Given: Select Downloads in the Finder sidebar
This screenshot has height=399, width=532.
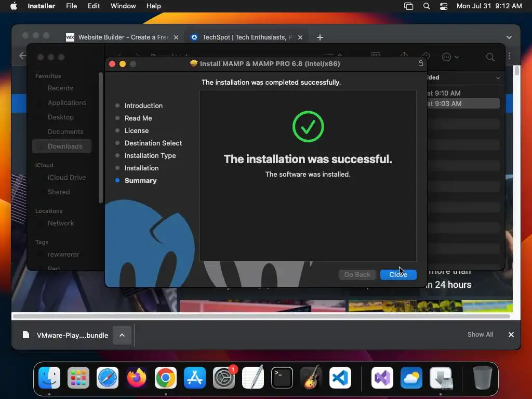Looking at the screenshot, I should [62, 146].
